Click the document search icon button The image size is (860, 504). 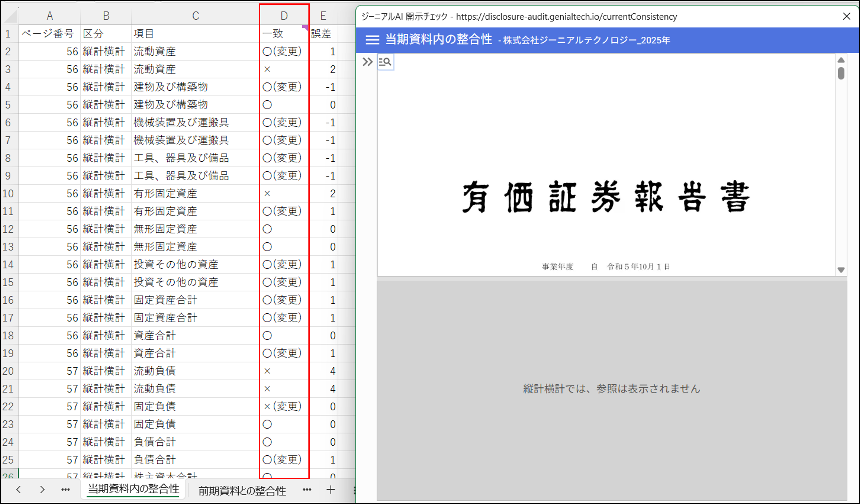385,62
